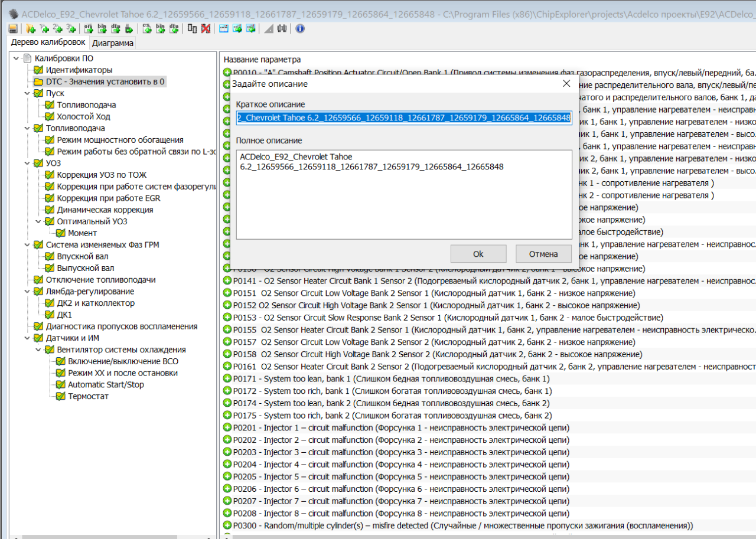
Task: Select the Дерево калибровок tab
Action: coord(48,43)
